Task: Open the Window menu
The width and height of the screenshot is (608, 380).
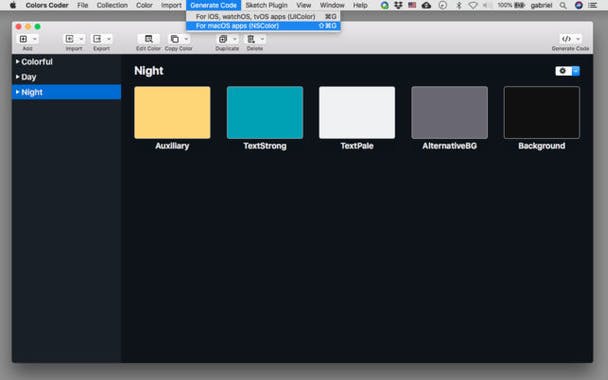Action: coord(332,5)
